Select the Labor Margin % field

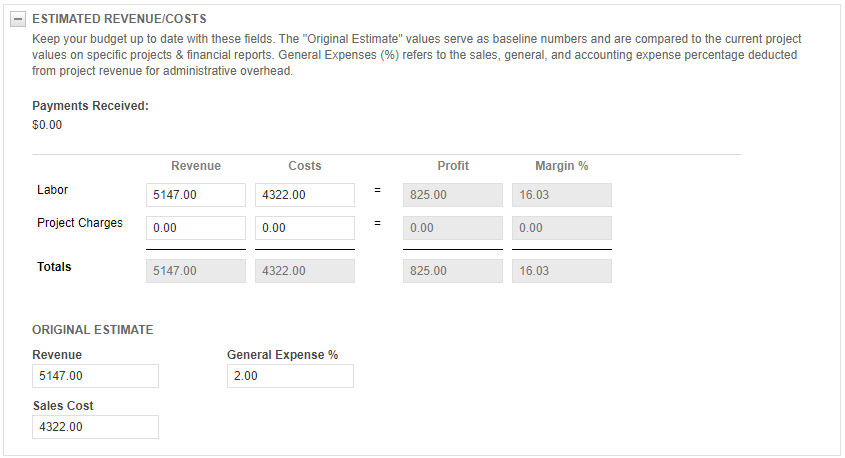[561, 195]
